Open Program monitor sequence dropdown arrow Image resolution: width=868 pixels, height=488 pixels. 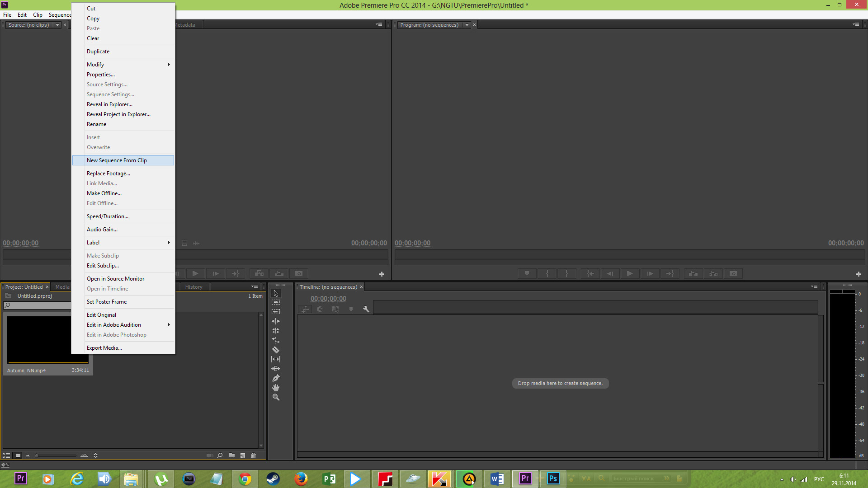click(467, 25)
